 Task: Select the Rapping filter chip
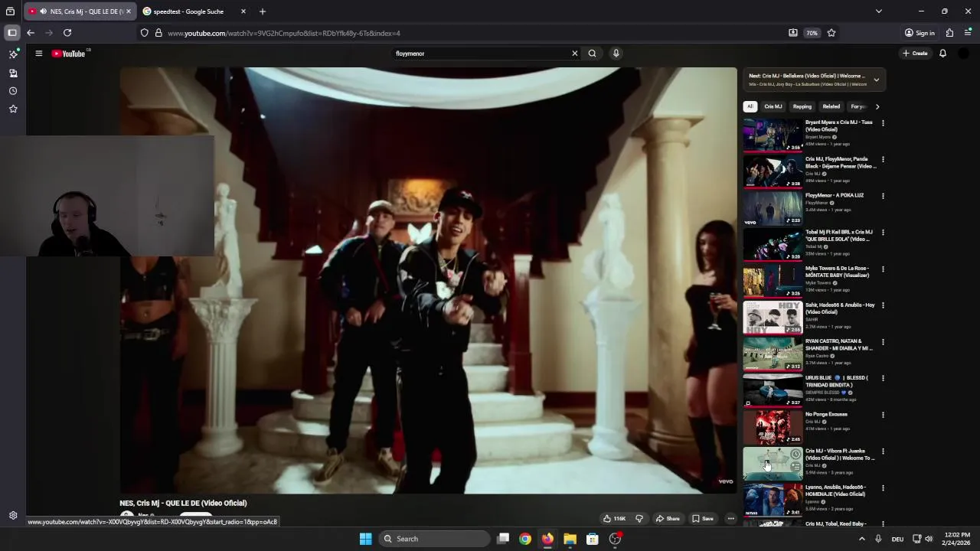click(802, 106)
